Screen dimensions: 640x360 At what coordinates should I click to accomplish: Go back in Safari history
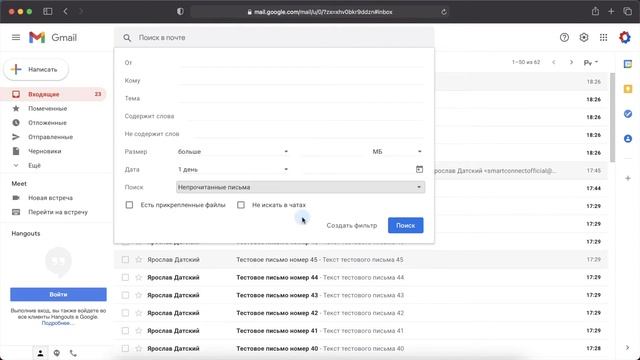tap(65, 11)
